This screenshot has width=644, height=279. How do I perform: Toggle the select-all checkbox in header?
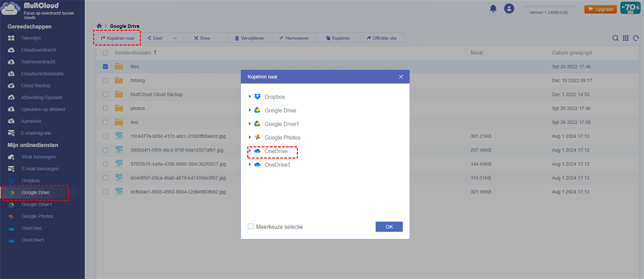point(105,53)
